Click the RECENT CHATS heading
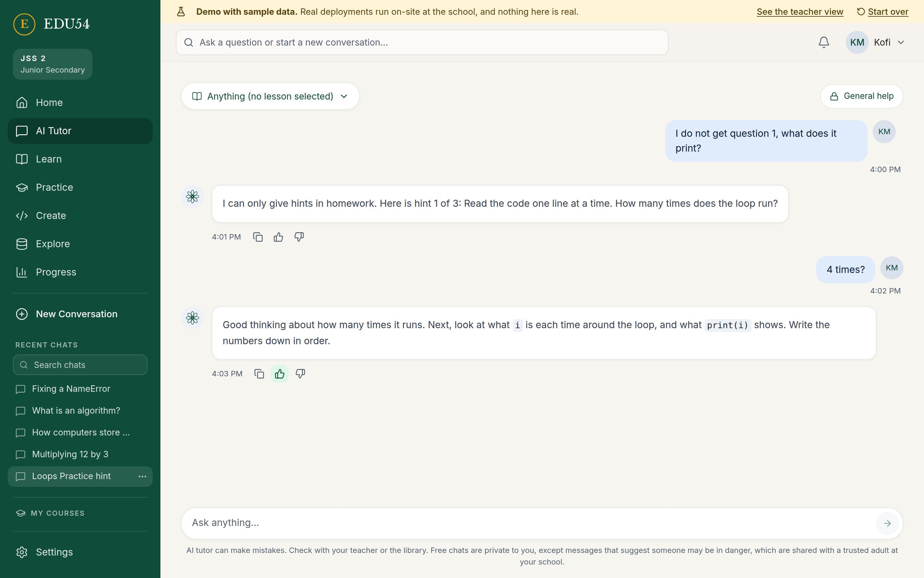Viewport: 924px width, 578px height. point(47,345)
